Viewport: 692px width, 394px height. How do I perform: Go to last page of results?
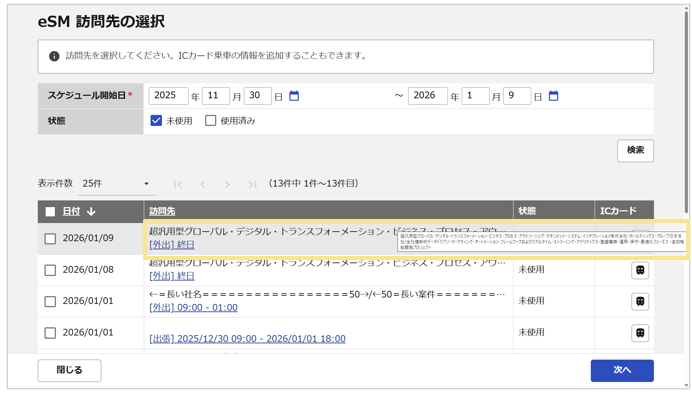click(x=252, y=184)
